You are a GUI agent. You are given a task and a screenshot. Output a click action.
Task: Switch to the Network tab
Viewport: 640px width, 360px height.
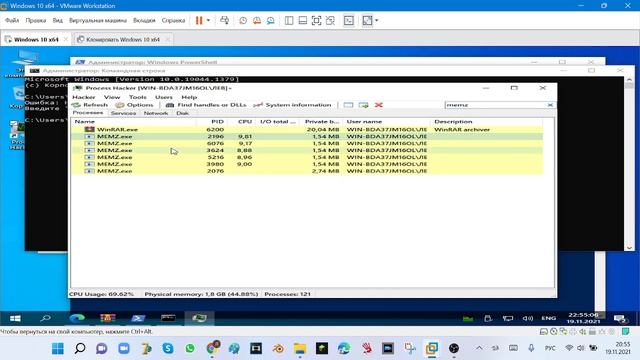(156, 113)
